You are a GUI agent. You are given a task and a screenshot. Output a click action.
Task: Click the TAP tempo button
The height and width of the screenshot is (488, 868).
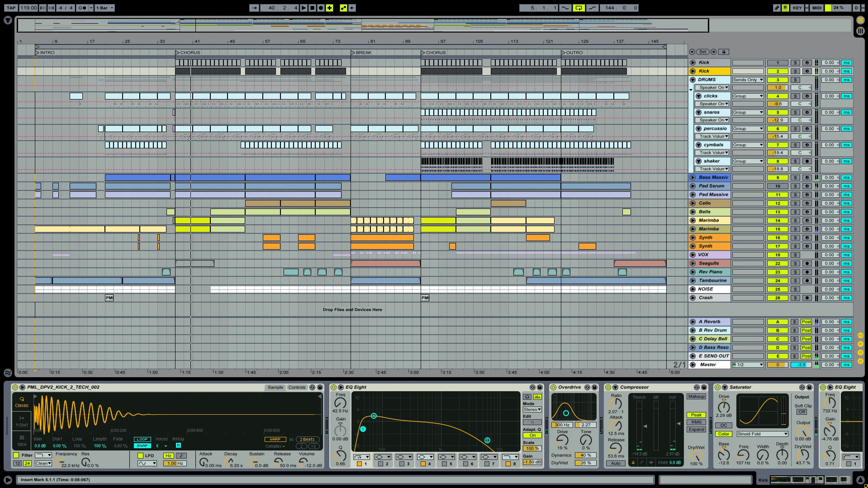11,8
